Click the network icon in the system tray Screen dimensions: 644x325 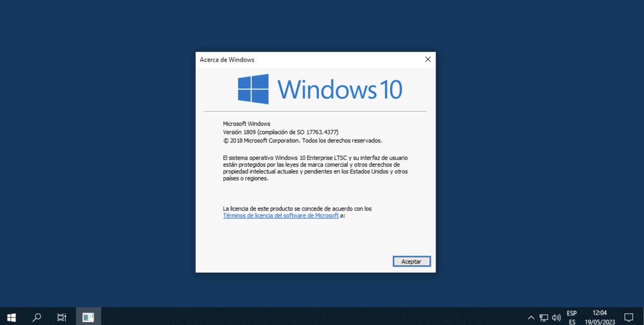click(x=544, y=317)
